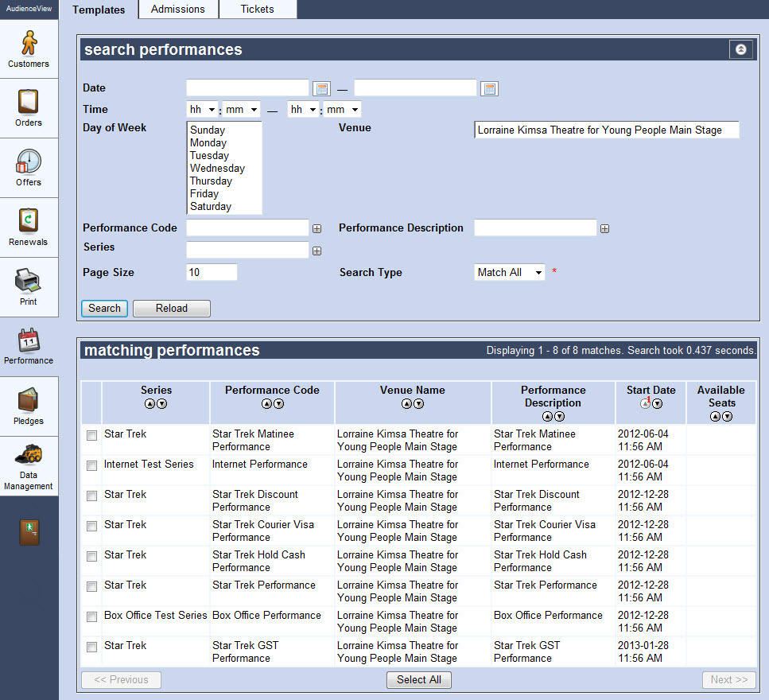Check the Internet Performance row checkbox
The image size is (769, 700).
tap(91, 465)
